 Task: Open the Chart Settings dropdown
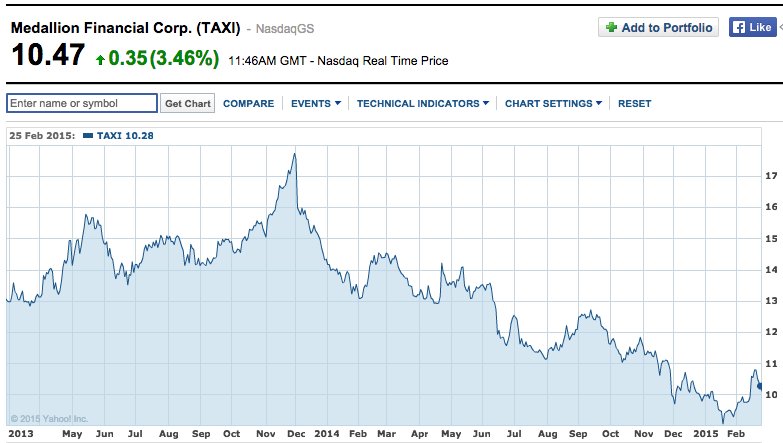(x=553, y=103)
